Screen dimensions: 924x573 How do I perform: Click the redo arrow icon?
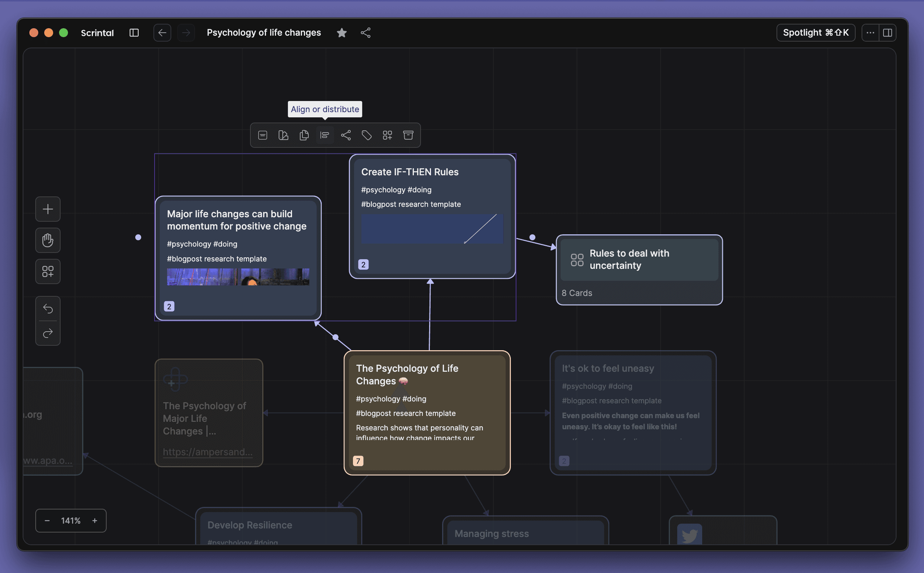click(x=48, y=333)
